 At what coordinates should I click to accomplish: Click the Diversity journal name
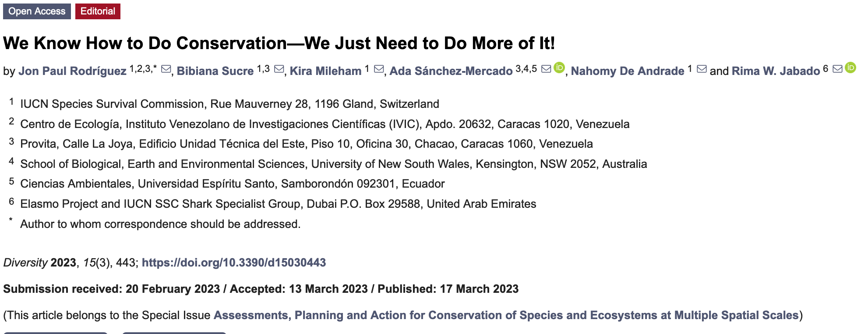(x=25, y=263)
